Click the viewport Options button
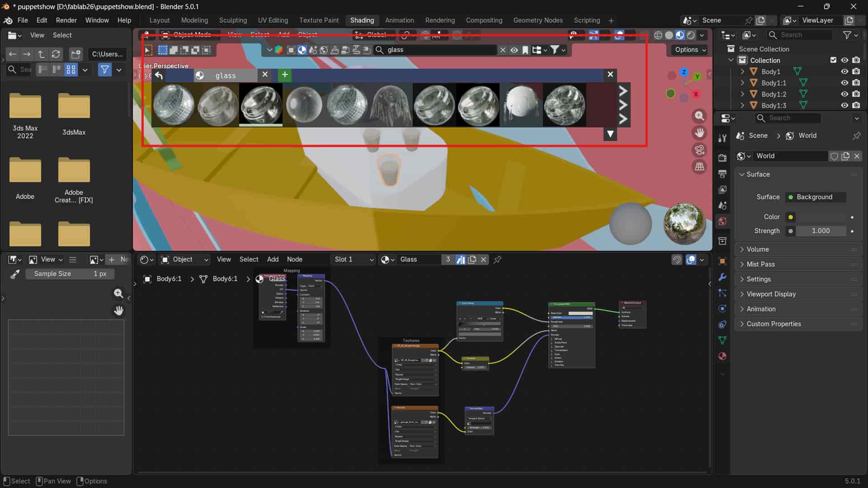This screenshot has width=868, height=488. pyautogui.click(x=690, y=50)
